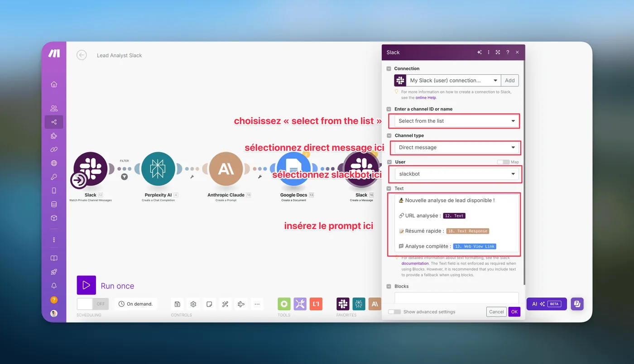
Task: Click Cancel in the Slack dialog
Action: click(x=496, y=311)
